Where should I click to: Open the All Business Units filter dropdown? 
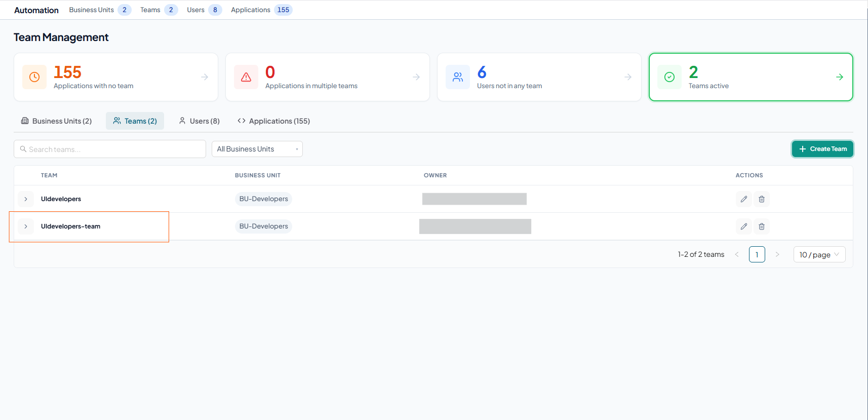(257, 149)
